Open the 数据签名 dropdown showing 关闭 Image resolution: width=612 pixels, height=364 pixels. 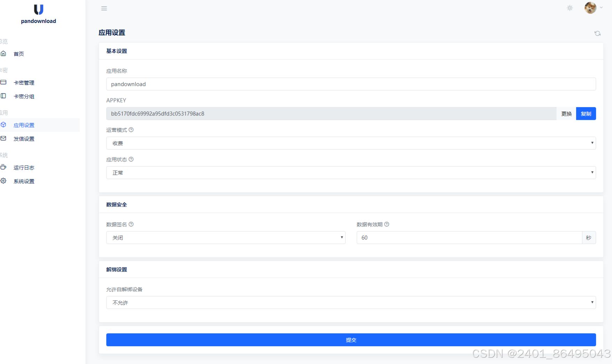pyautogui.click(x=226, y=238)
